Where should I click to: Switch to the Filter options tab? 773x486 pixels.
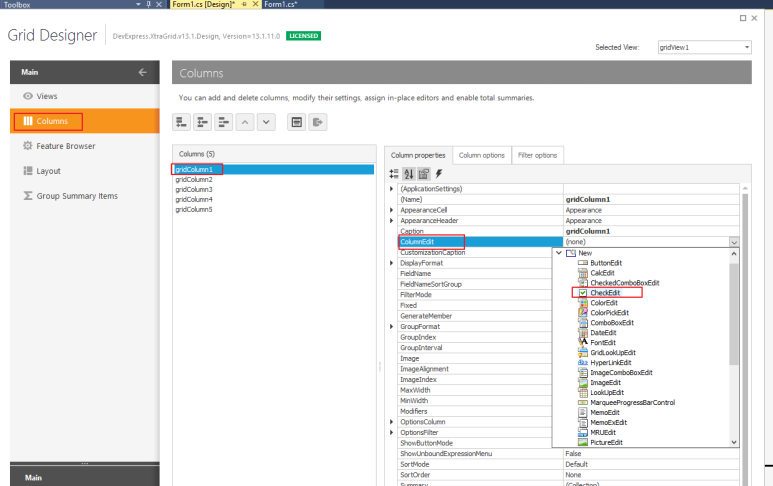pyautogui.click(x=537, y=155)
